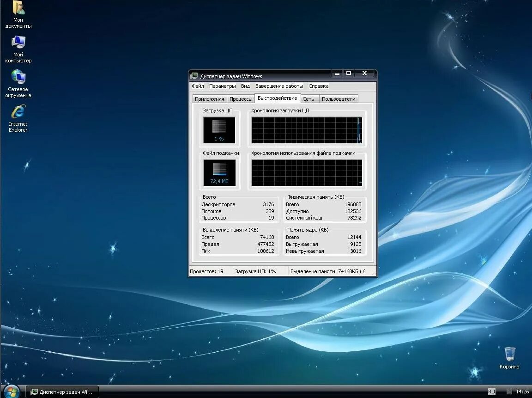
Task: Open the Файл menu
Action: (x=198, y=86)
